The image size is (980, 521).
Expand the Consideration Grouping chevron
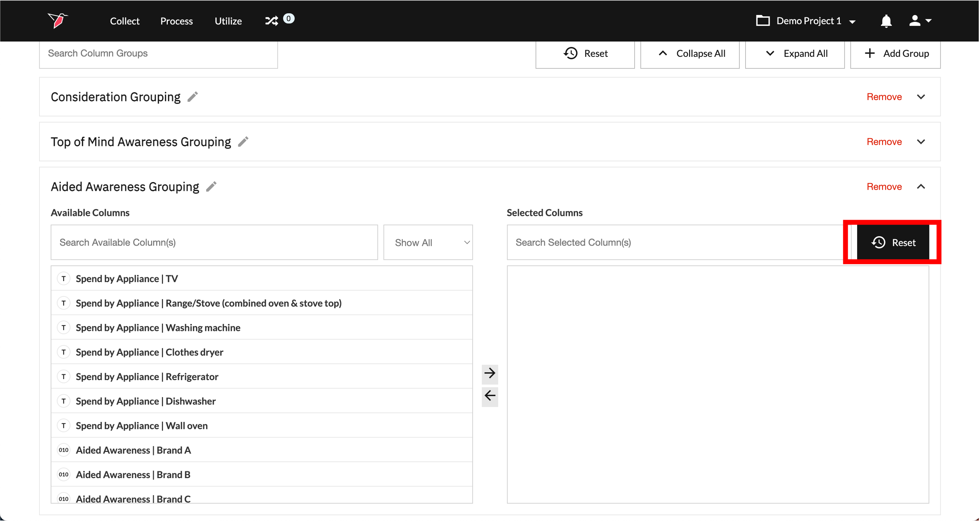pos(921,97)
